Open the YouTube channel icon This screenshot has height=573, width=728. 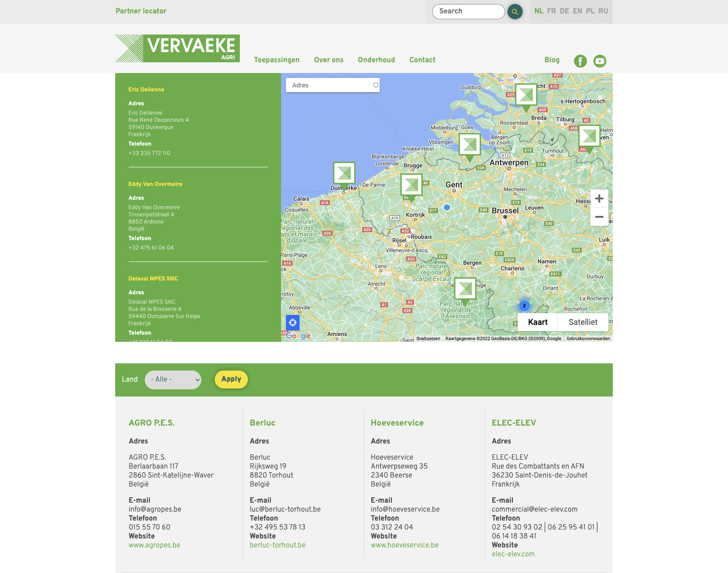click(599, 61)
